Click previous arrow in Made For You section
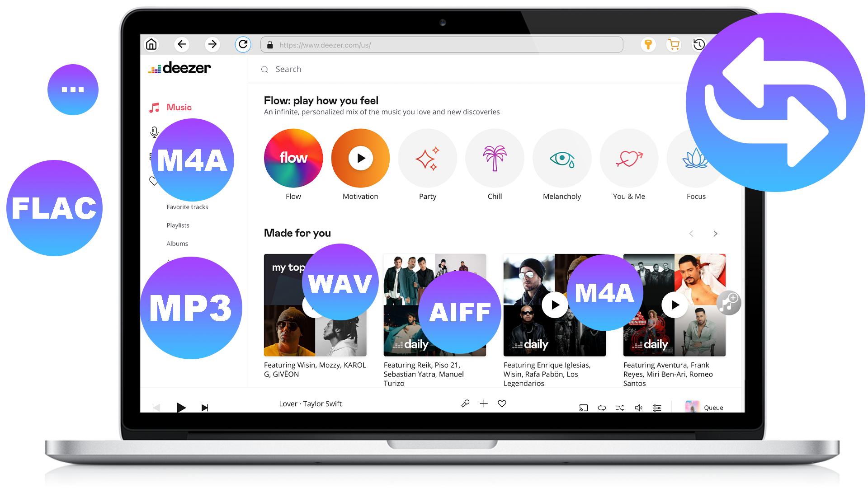This screenshot has width=868, height=488. (x=692, y=234)
